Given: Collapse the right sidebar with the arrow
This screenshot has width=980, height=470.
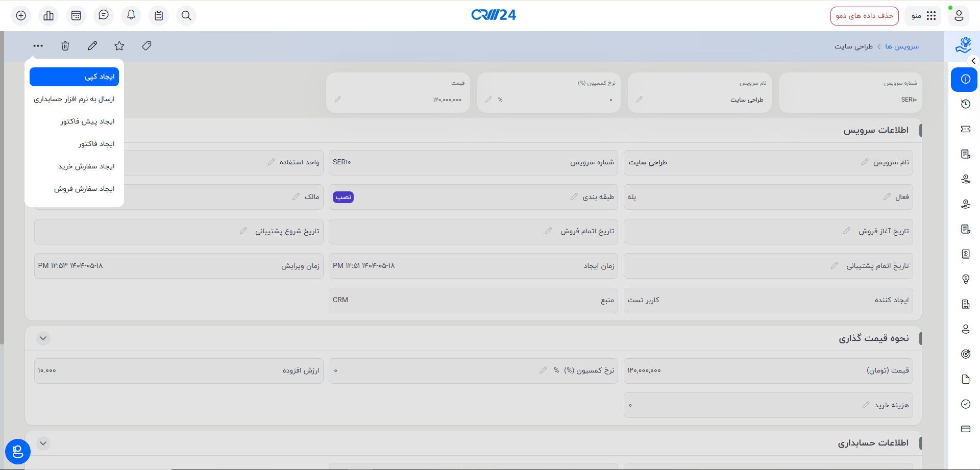Looking at the screenshot, I should pyautogui.click(x=973, y=61).
